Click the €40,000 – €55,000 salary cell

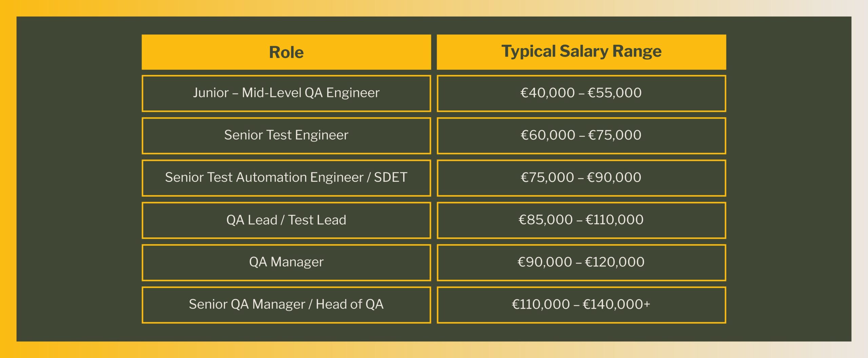tap(581, 93)
